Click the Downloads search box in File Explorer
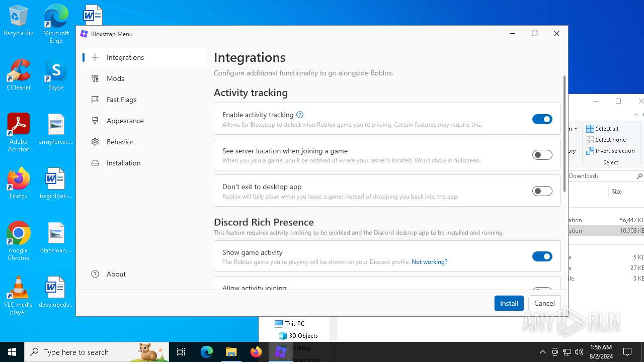Screen dimensions: 644x362 [x=606, y=176]
